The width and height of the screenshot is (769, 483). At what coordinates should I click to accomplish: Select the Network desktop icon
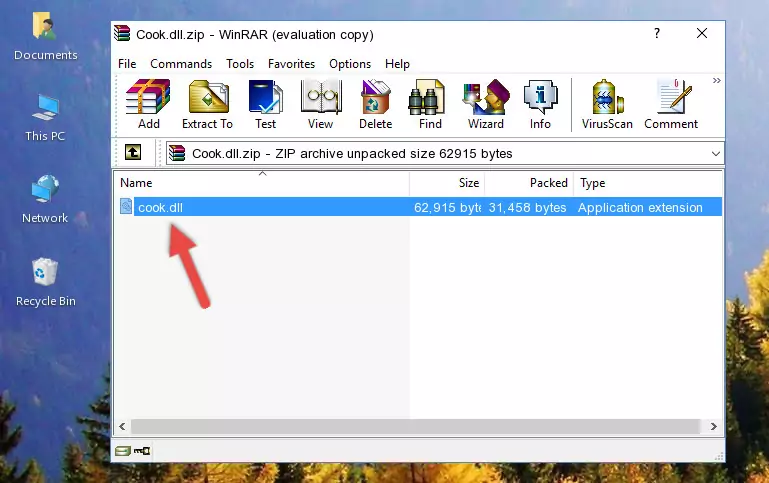click(45, 200)
